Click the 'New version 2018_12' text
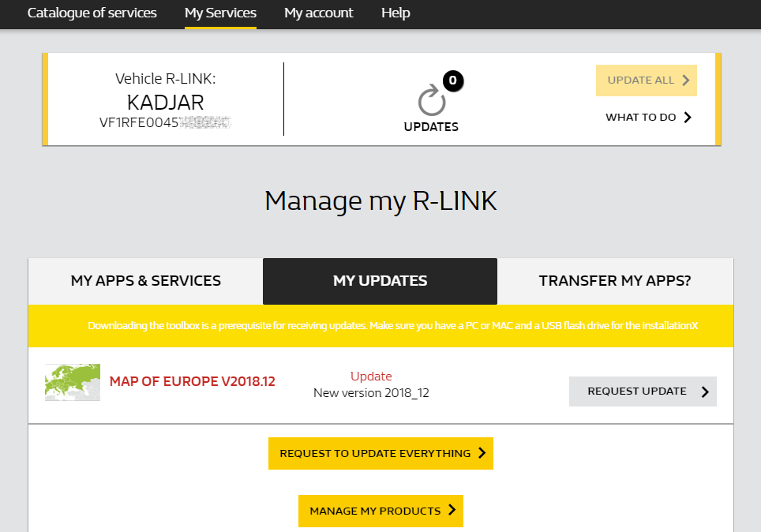761x532 pixels. (x=371, y=393)
